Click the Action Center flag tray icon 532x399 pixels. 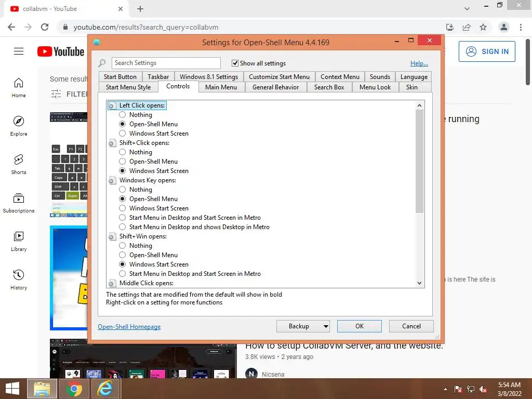pos(458,389)
